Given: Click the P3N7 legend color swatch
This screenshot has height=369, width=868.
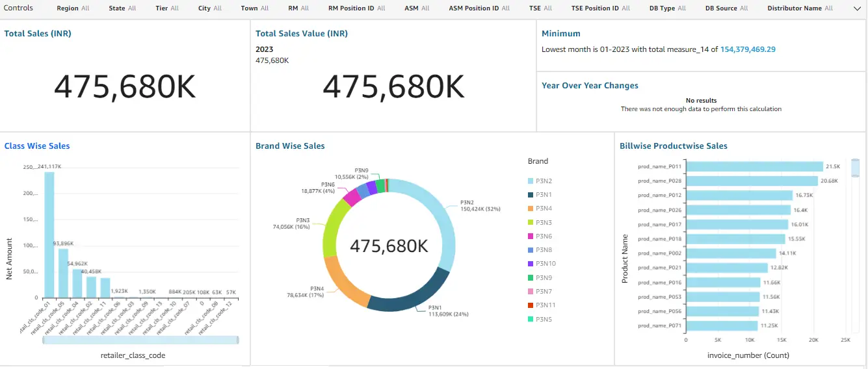Looking at the screenshot, I should 531,292.
